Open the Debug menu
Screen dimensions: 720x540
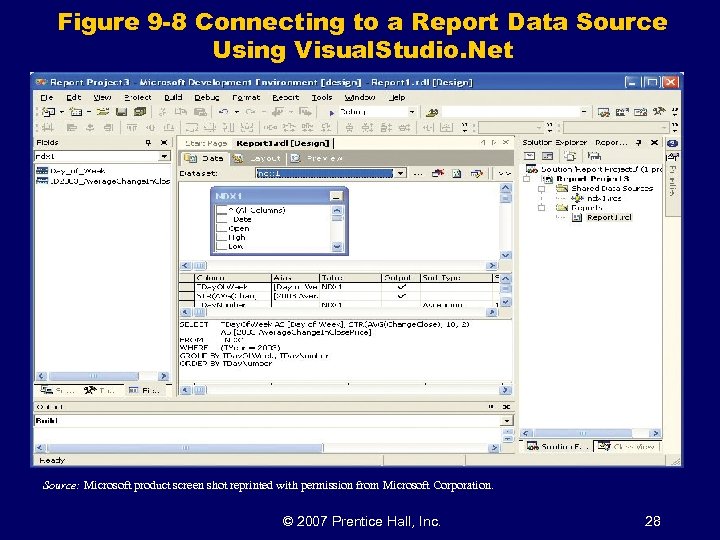(207, 97)
